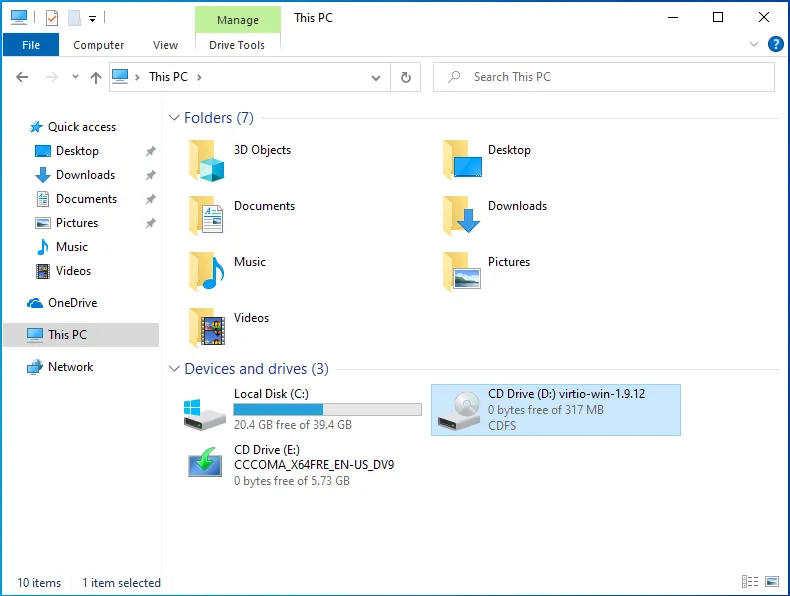This screenshot has height=596, width=790.
Task: Open the Help question mark icon
Action: [775, 44]
